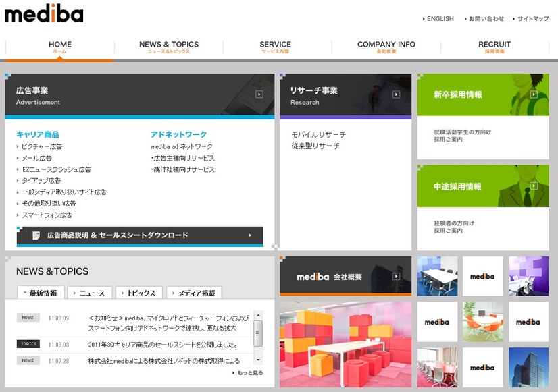Click the right arrow on sales sheet download bar
The width and height of the screenshot is (558, 392).
coord(250,235)
